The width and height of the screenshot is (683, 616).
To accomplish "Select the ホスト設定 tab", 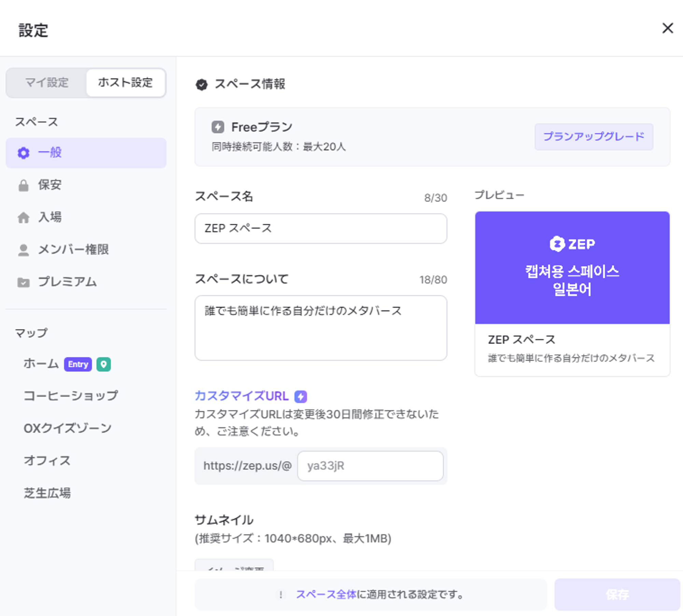I will (125, 83).
